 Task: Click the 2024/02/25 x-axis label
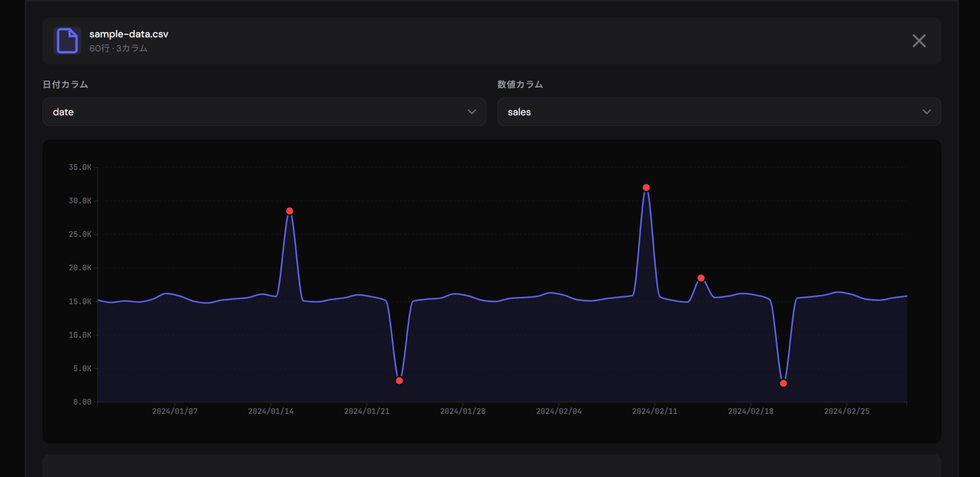pos(846,411)
